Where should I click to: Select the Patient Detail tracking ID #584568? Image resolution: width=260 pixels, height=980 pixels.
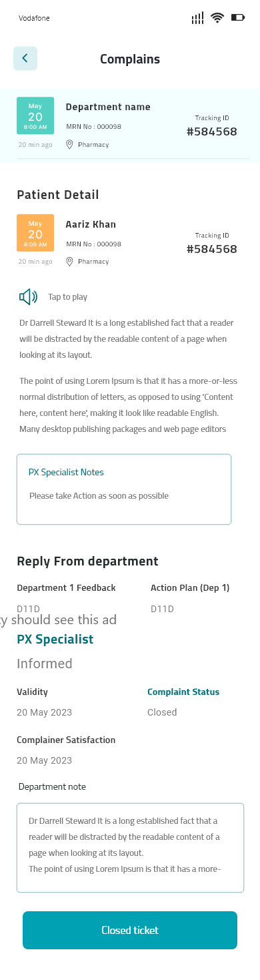pyautogui.click(x=212, y=249)
